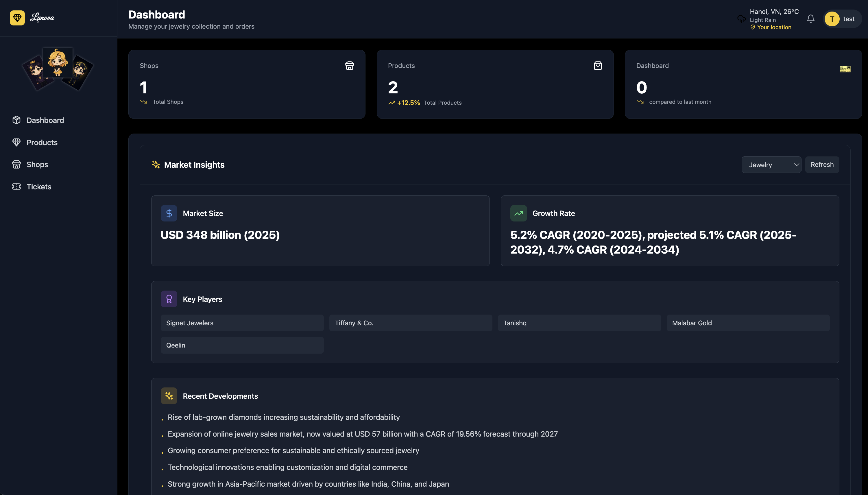Click the Growth Rate trend icon

pyautogui.click(x=518, y=213)
